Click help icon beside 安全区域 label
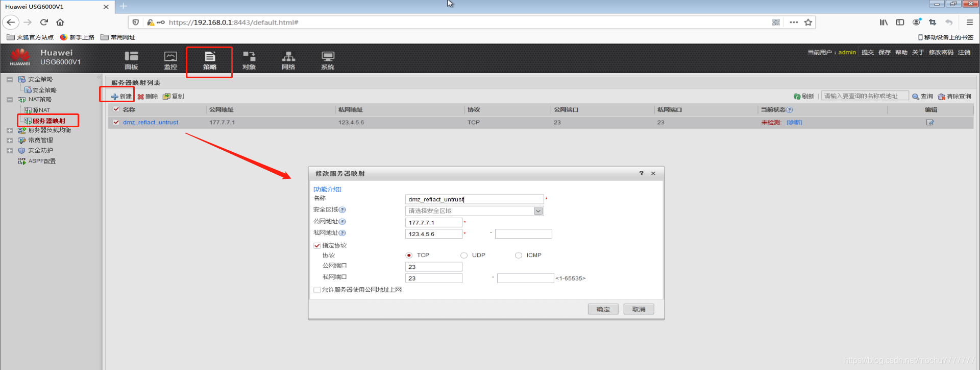 point(342,210)
